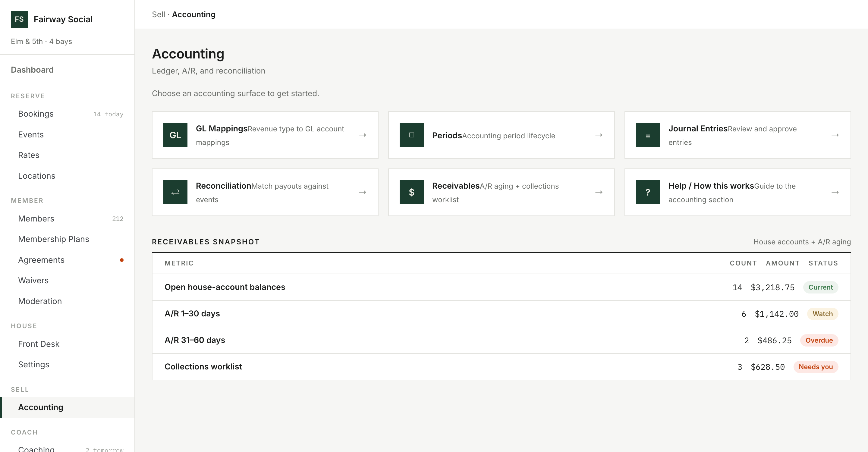Open the Receivables card title
868x452 pixels.
[456, 186]
